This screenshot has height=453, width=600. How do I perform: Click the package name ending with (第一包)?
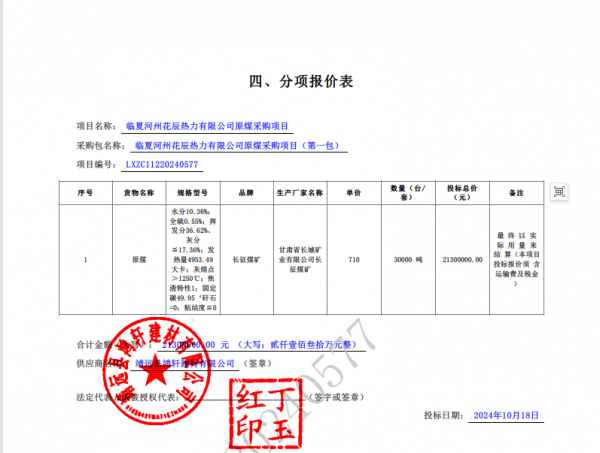coord(238,145)
